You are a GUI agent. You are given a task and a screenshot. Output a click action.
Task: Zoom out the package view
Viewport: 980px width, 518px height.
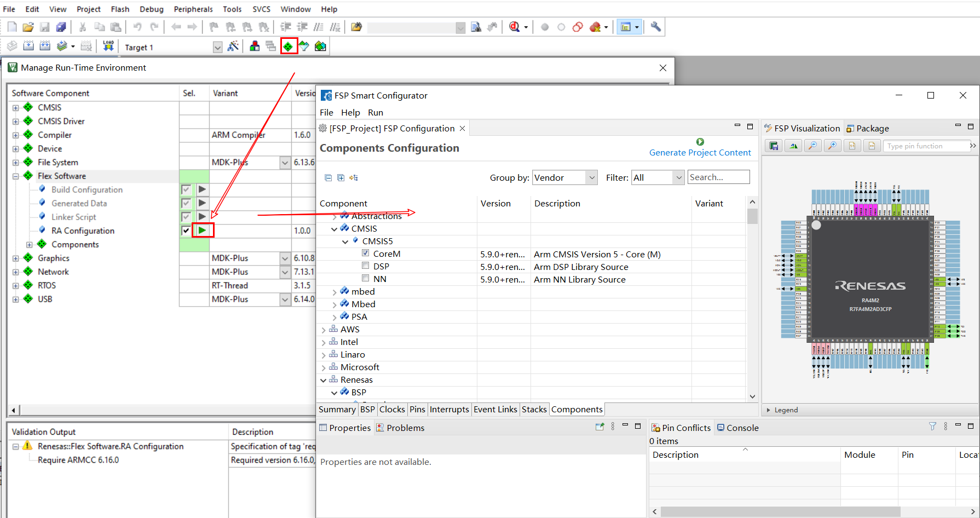(813, 146)
